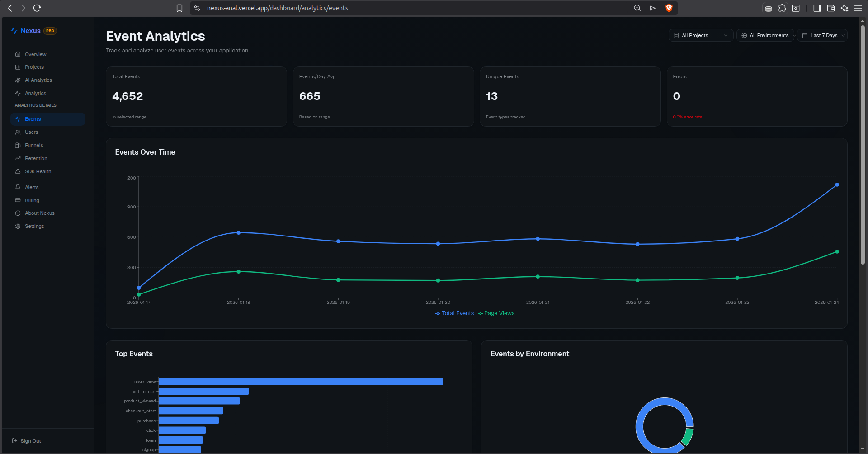868x454 pixels.
Task: Click the zoom magnifier in address bar
Action: [x=637, y=8]
